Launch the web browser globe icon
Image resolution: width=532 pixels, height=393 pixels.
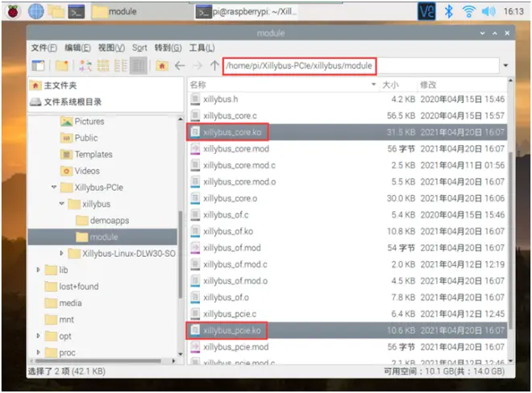tap(36, 12)
